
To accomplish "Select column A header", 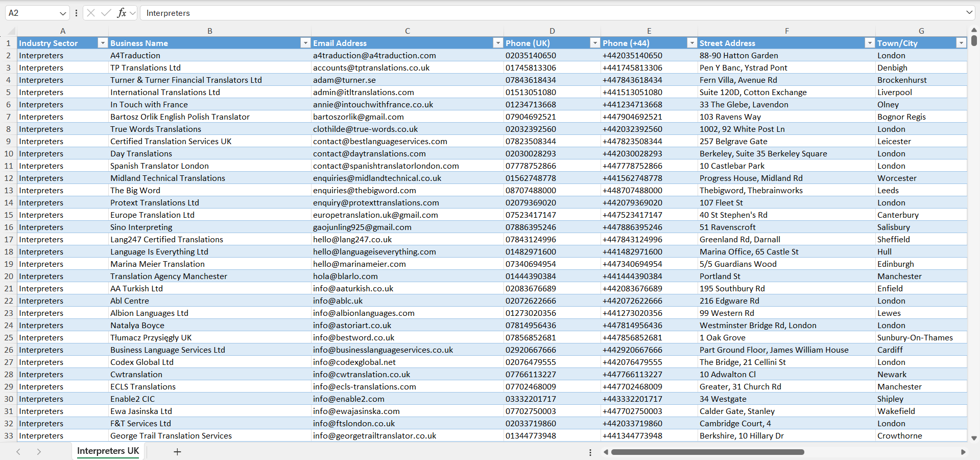I will 63,31.
